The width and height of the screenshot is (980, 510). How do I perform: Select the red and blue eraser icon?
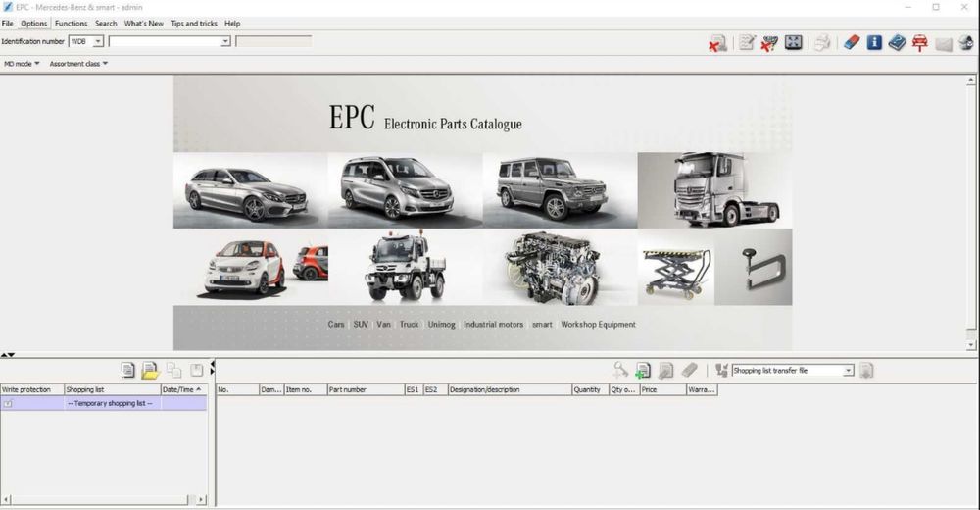tap(852, 42)
